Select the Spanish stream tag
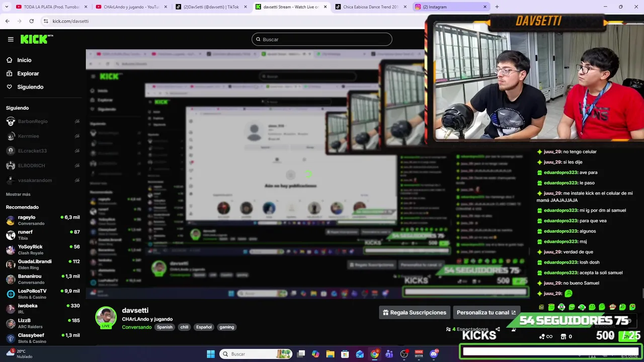This screenshot has width=644, height=362. pyautogui.click(x=165, y=327)
